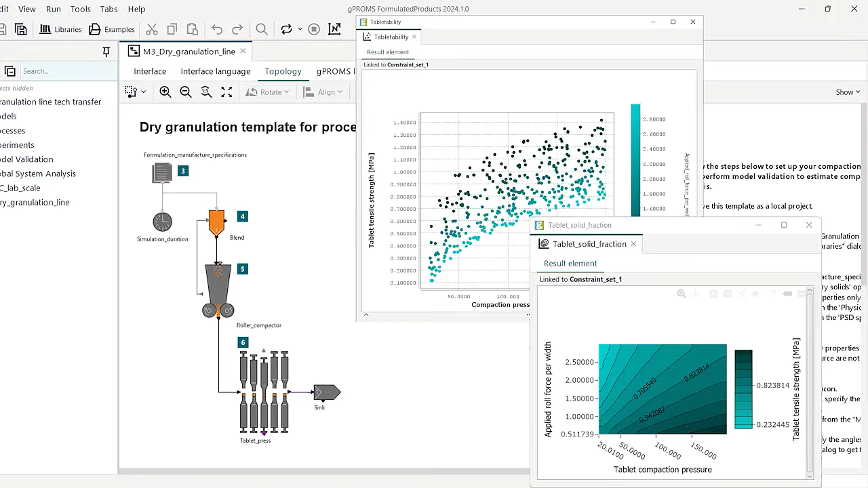Open the Rotate dropdown

[267, 92]
